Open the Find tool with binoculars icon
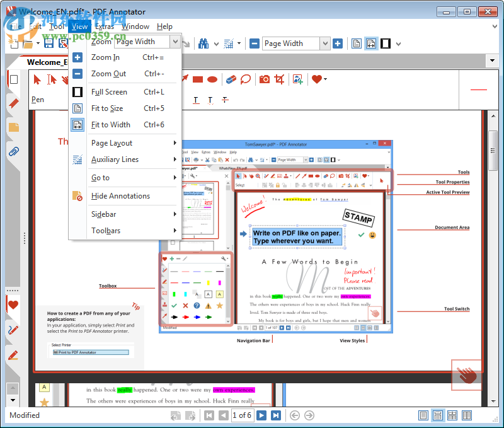Image resolution: width=504 pixels, height=428 pixels. click(203, 43)
